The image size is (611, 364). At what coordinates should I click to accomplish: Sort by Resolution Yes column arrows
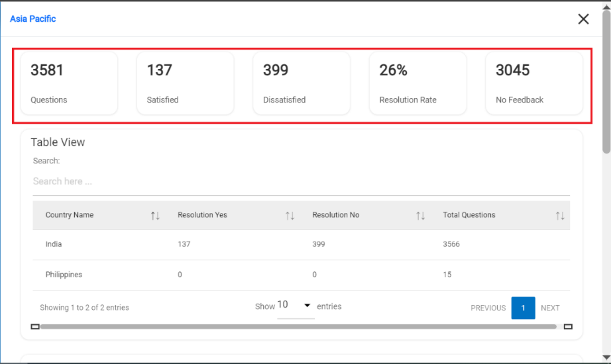290,216
